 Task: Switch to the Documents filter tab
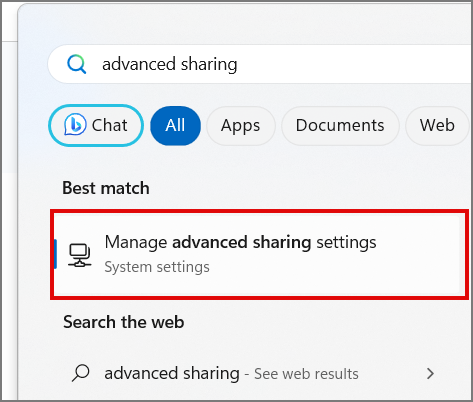point(340,126)
